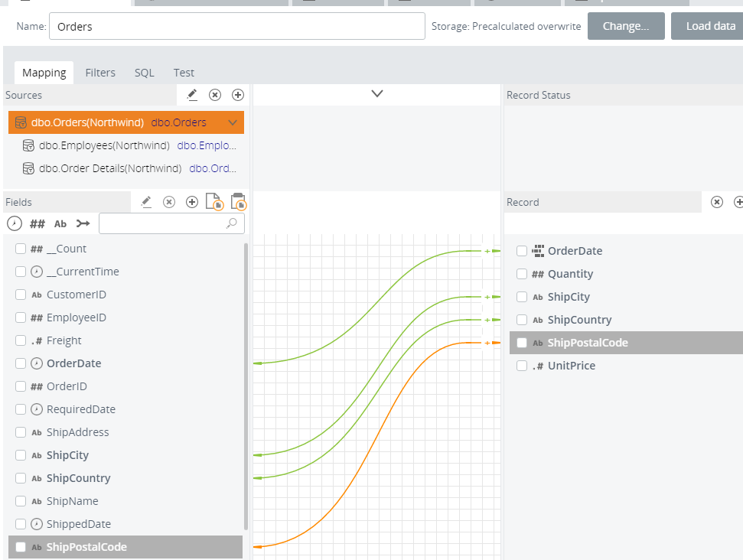Click the paste clipboard icon in Fields toolbar
743x560 pixels.
238,202
